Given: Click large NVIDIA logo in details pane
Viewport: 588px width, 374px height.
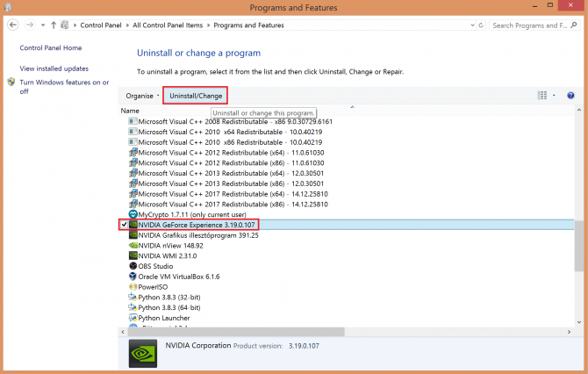Looking at the screenshot, I should [x=143, y=353].
